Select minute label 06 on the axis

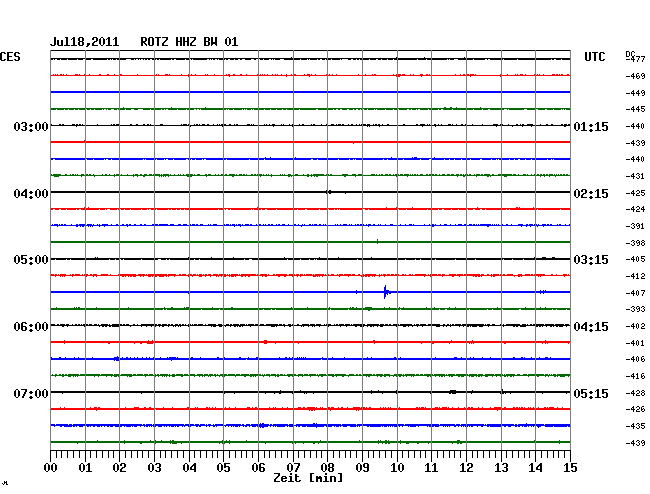[x=258, y=468]
